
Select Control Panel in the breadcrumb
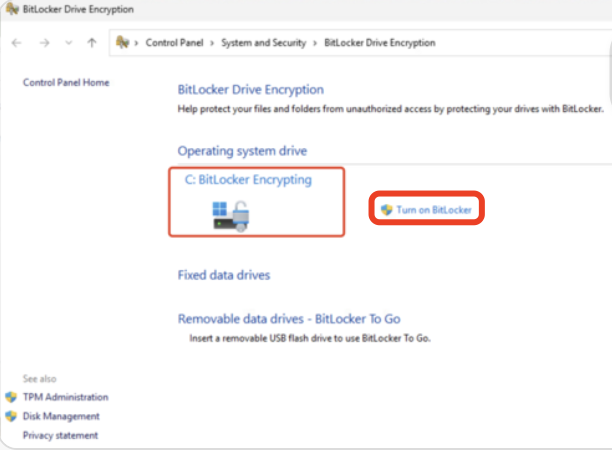click(174, 43)
